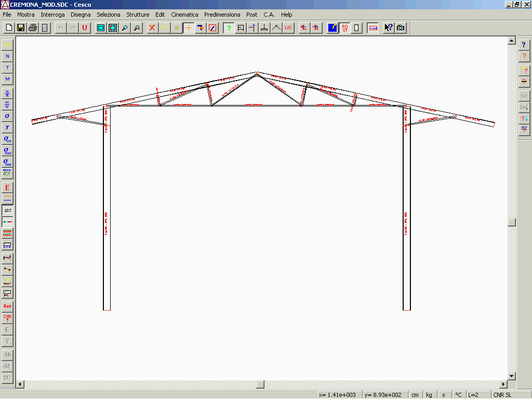Click the Print icon in toolbar
532x399 pixels.
pyautogui.click(x=33, y=28)
